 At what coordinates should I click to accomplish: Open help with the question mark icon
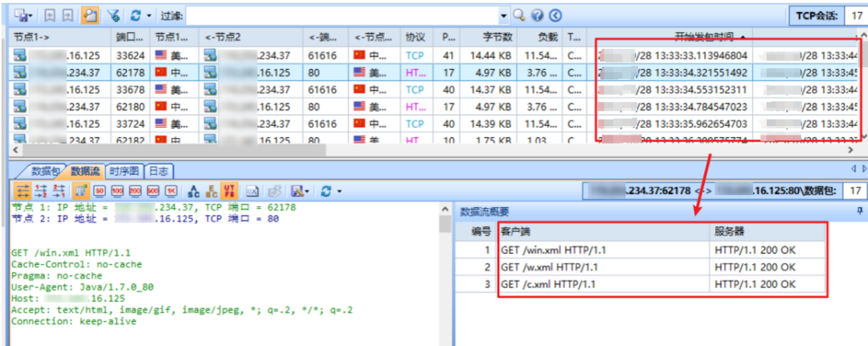point(537,15)
